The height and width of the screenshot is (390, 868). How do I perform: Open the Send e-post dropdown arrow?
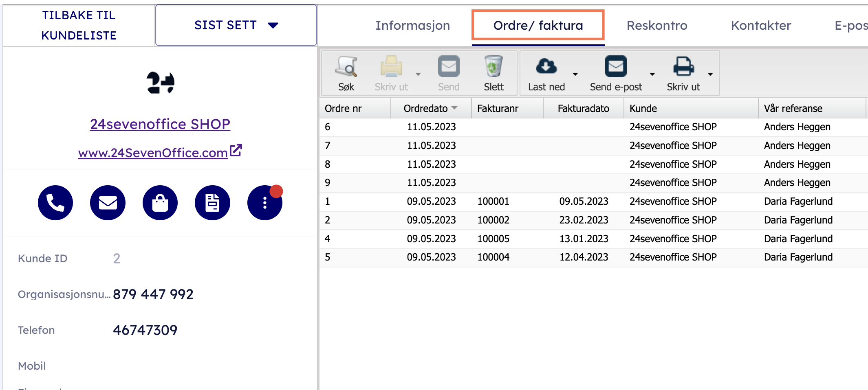[652, 74]
